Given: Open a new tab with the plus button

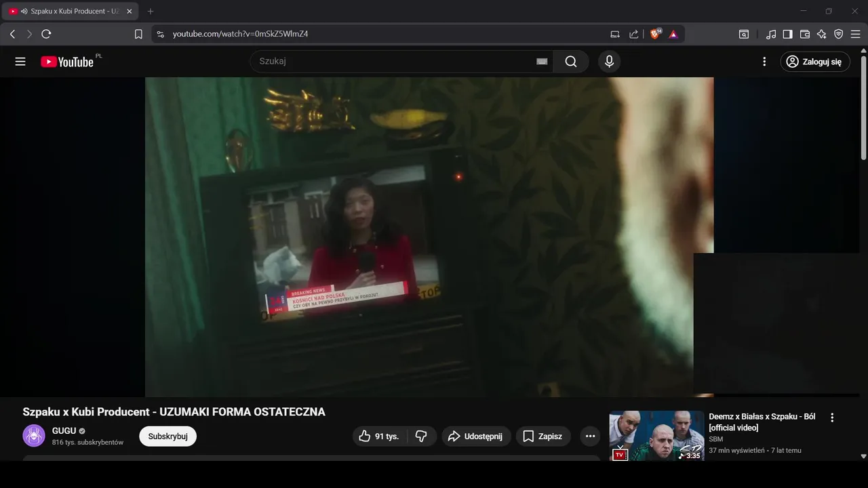Looking at the screenshot, I should tap(151, 12).
